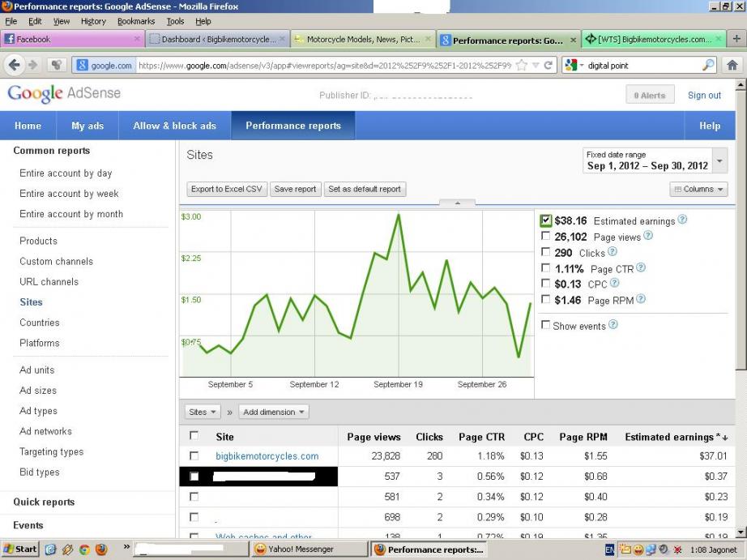This screenshot has width=747, height=560.
Task: Enable the Clicks chart checkbox
Action: (x=546, y=252)
